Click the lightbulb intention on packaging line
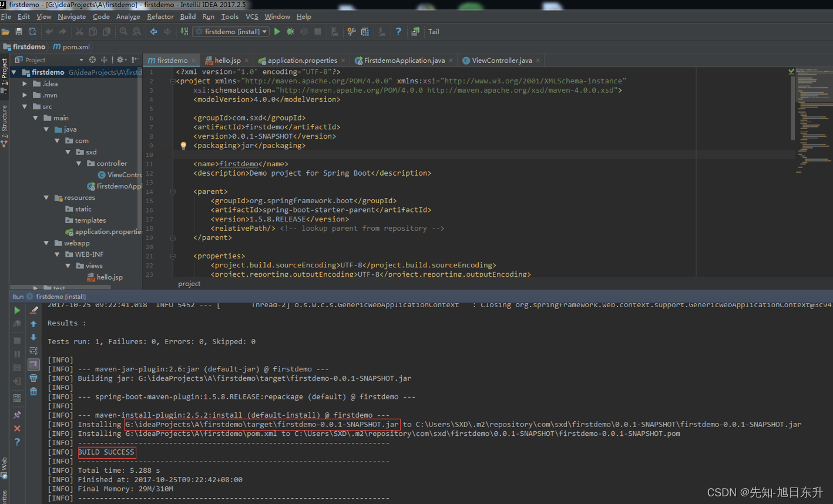Screen dimensions: 833x504 pos(183,146)
